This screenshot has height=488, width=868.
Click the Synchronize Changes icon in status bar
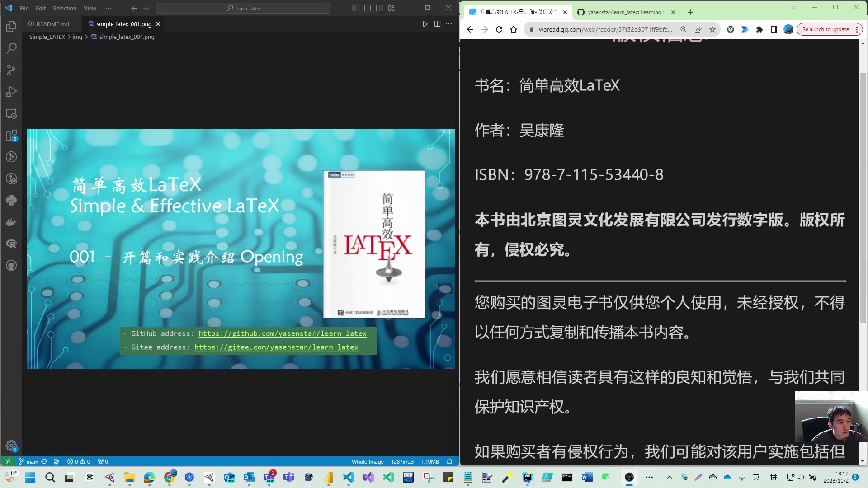tap(44, 461)
